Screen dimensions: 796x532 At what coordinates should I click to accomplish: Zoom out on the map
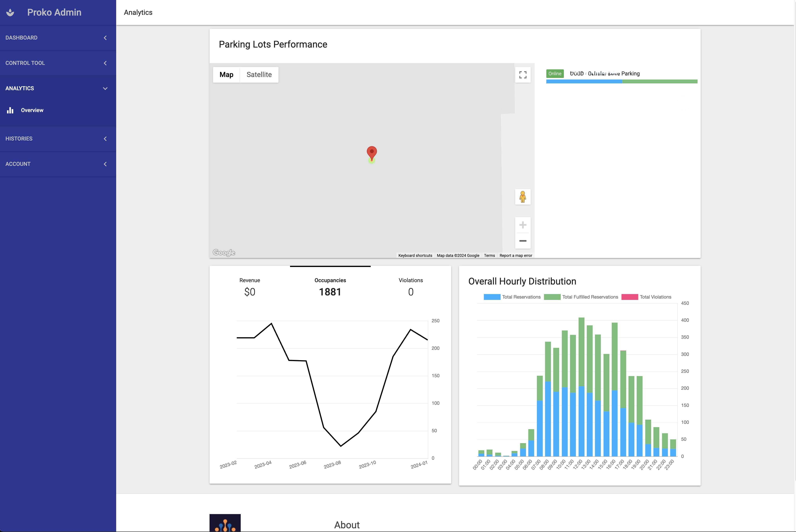[523, 241]
